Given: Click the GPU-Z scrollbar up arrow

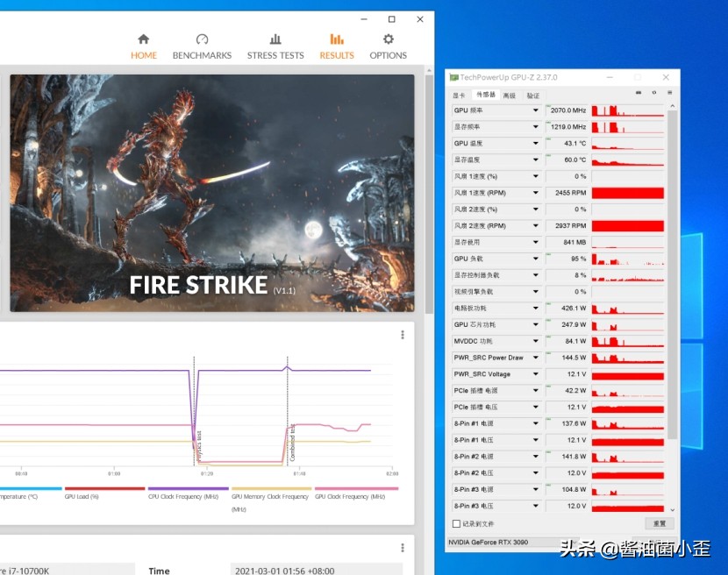Looking at the screenshot, I should pyautogui.click(x=672, y=106).
